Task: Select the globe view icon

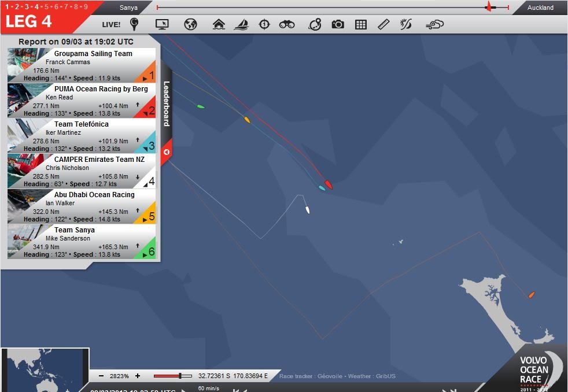Action: coord(190,24)
